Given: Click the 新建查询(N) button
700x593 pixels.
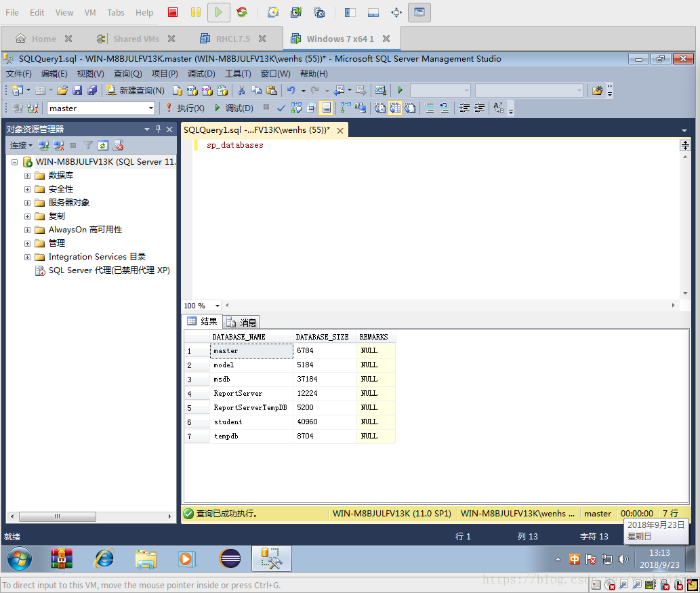Looking at the screenshot, I should tap(136, 91).
